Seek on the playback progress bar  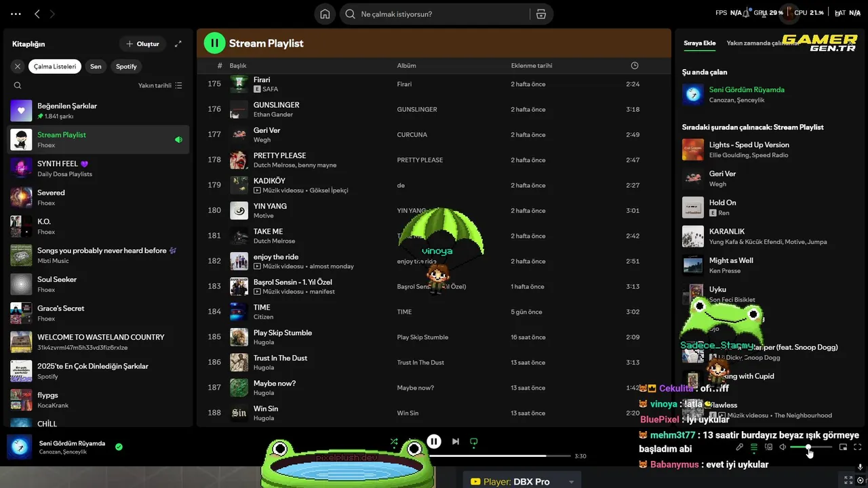click(502, 456)
